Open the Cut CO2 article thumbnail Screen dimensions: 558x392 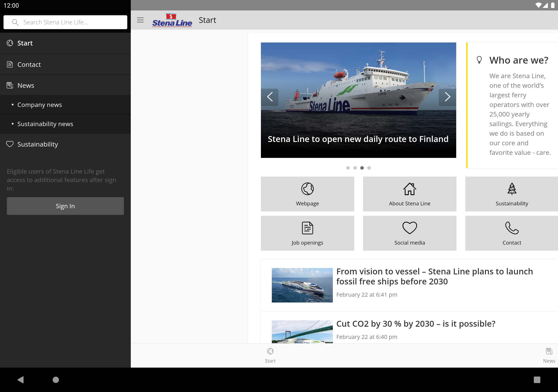(x=302, y=332)
